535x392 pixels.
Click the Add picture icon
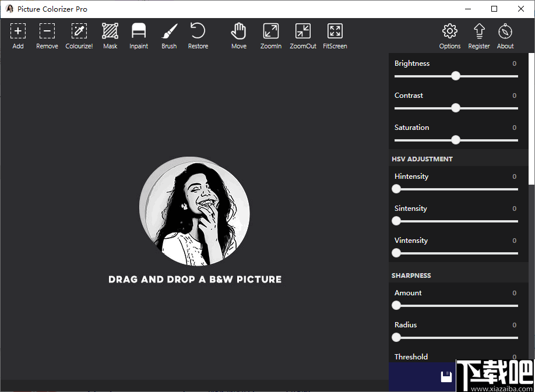[18, 31]
